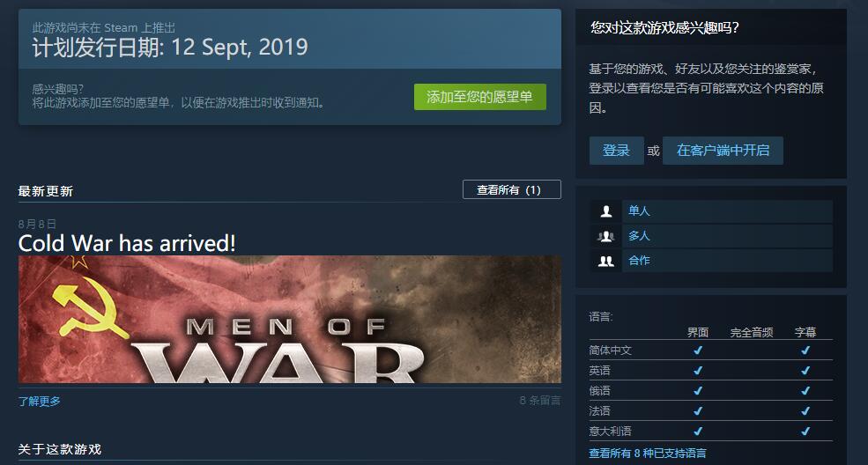Image resolution: width=868 pixels, height=465 pixels.
Task: Open the Cold War has arrived! headline
Action: 127,243
